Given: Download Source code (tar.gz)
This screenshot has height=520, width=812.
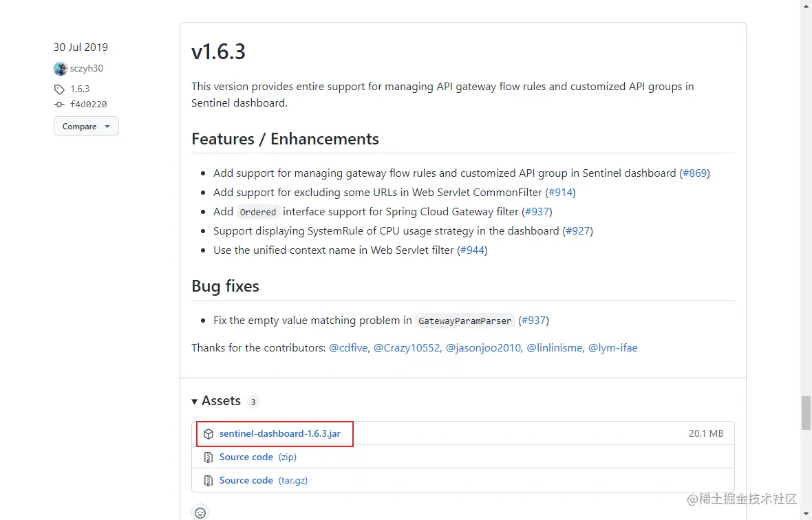Looking at the screenshot, I should pyautogui.click(x=264, y=480).
